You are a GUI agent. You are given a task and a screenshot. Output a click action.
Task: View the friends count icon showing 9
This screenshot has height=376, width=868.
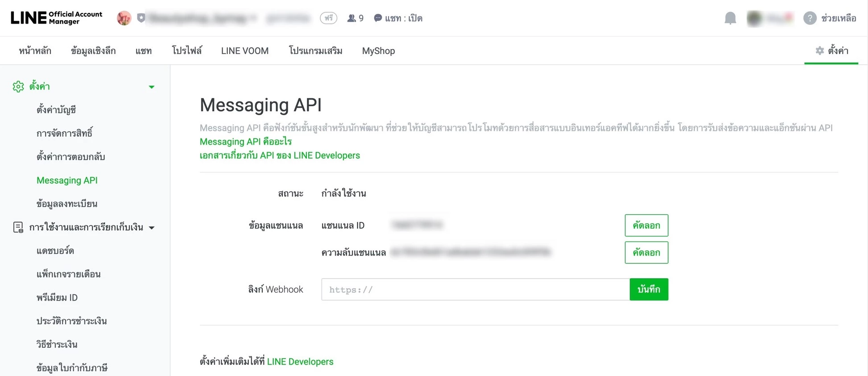pyautogui.click(x=351, y=18)
